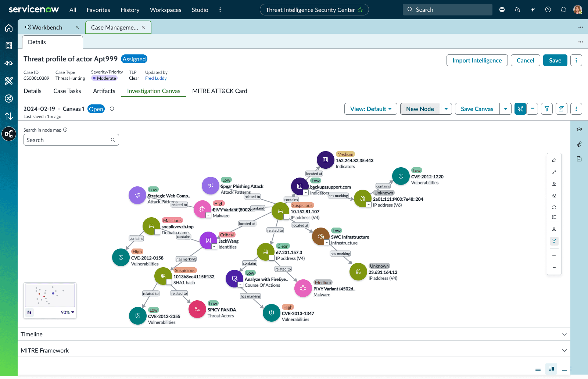The width and height of the screenshot is (588, 379).
Task: Zoom in the canvas with the plus icon
Action: coord(554,256)
